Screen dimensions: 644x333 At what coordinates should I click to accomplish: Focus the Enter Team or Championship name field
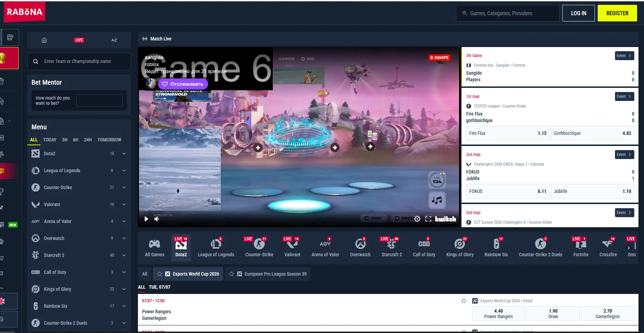[x=79, y=62]
